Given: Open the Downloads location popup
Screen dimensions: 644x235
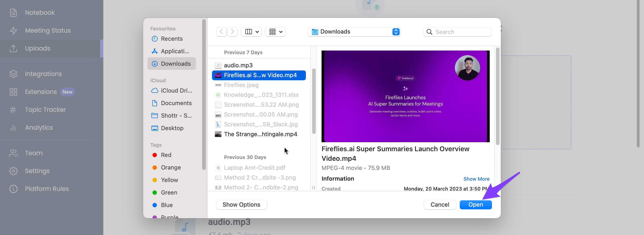Looking at the screenshot, I should pos(354,32).
